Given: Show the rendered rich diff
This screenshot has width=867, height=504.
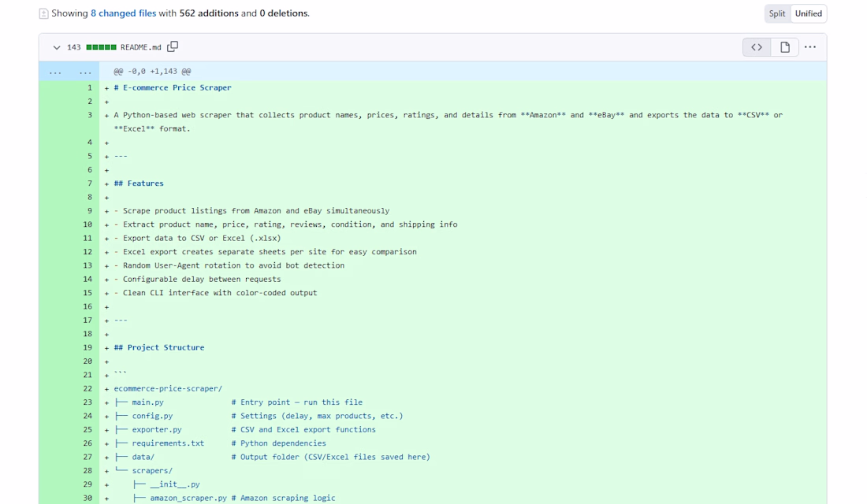Looking at the screenshot, I should pos(784,47).
